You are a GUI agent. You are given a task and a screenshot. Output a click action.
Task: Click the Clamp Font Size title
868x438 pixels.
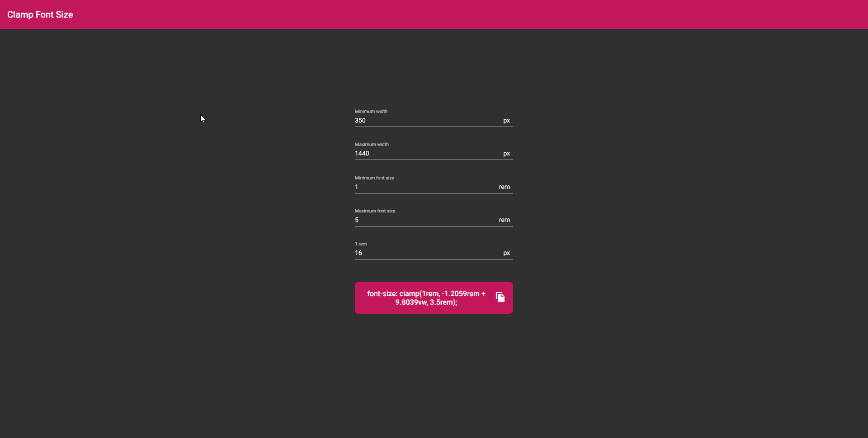[x=40, y=14]
